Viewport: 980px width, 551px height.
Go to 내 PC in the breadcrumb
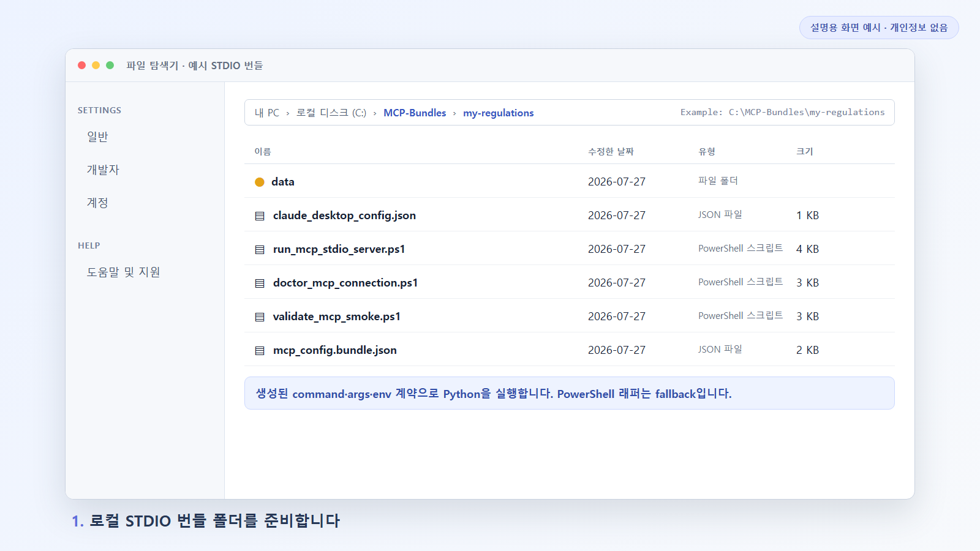tap(266, 113)
